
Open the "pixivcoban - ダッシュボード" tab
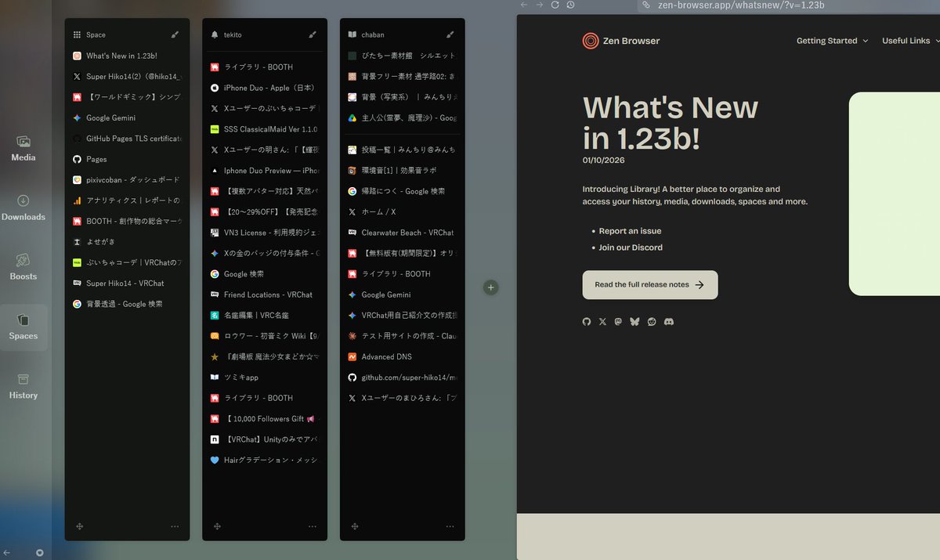click(127, 179)
